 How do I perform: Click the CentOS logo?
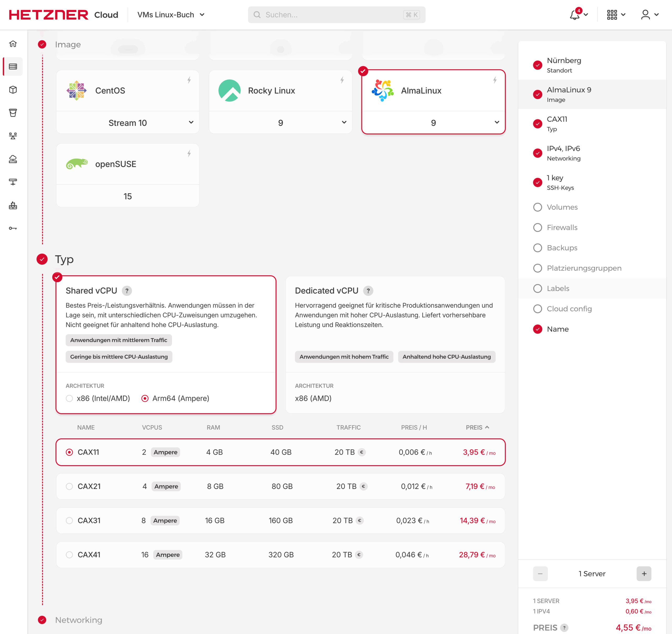(x=76, y=90)
